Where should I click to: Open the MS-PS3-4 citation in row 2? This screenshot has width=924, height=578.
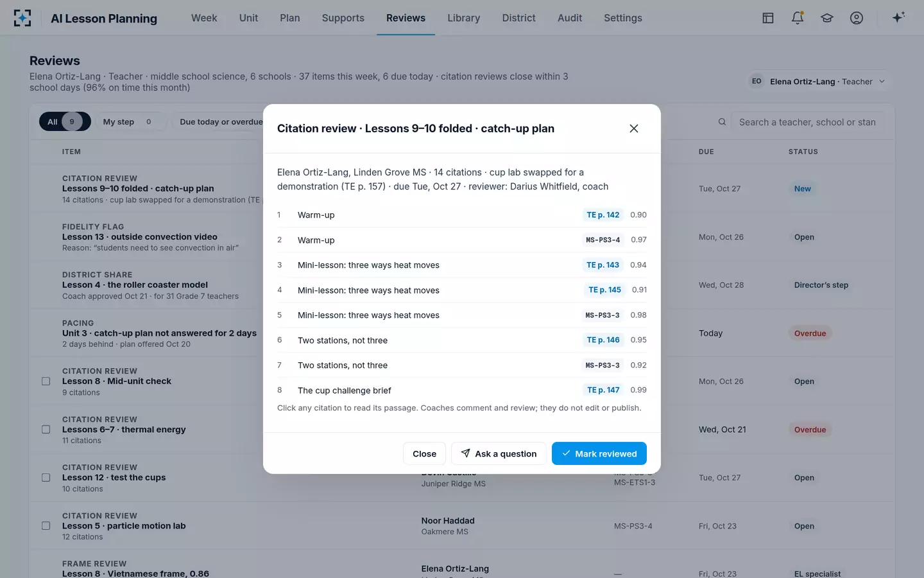(x=603, y=240)
